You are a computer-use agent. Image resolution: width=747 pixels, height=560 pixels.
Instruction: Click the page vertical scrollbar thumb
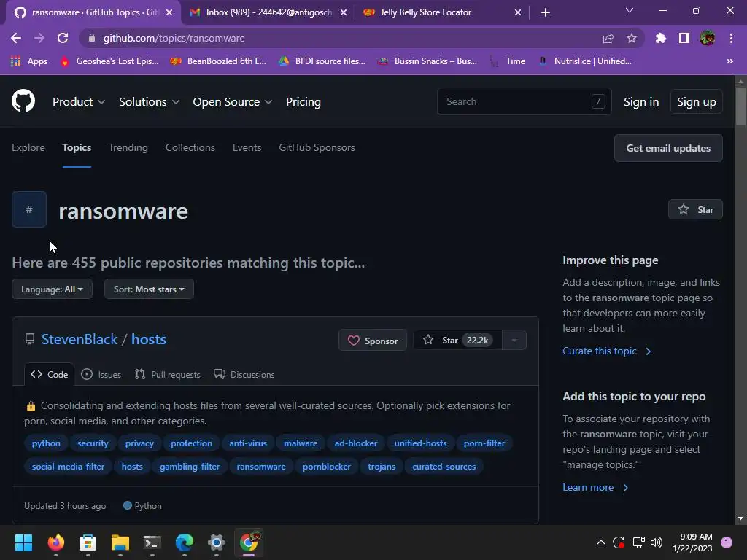click(740, 107)
